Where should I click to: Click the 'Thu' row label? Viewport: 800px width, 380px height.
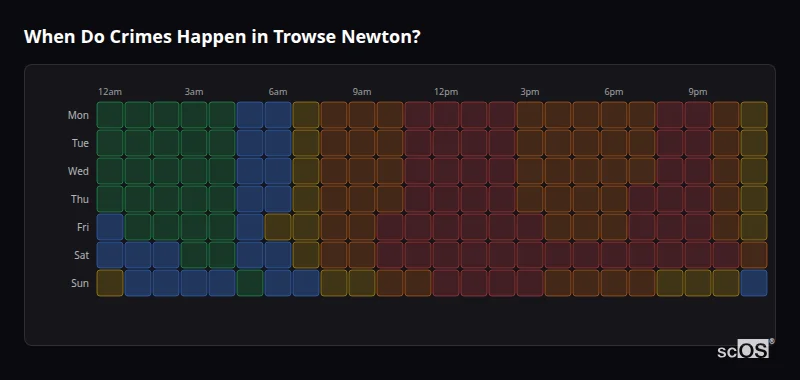coord(80,199)
